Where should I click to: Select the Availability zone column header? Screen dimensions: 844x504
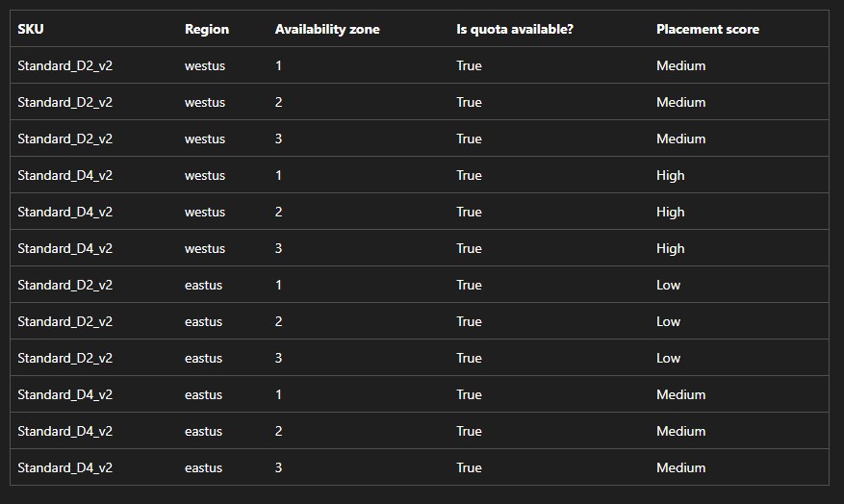point(327,30)
